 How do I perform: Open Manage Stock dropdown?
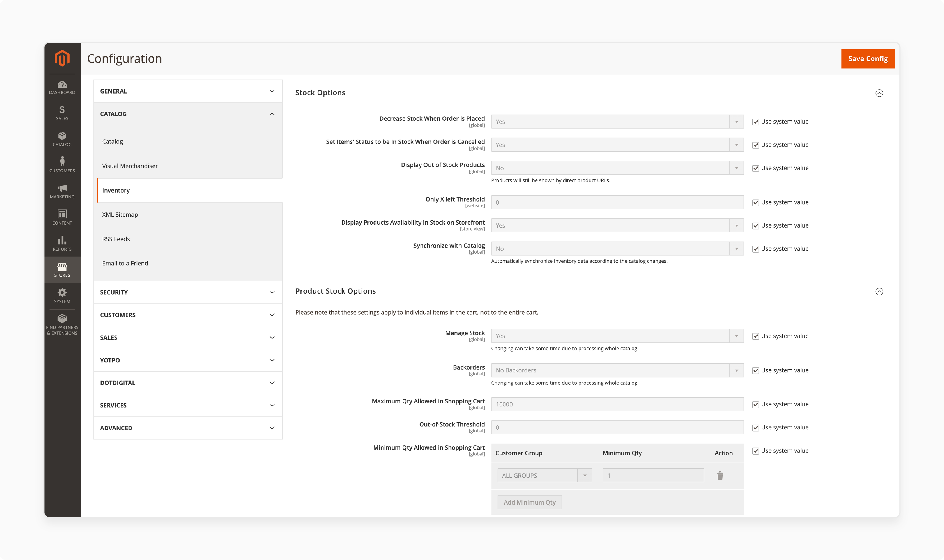(617, 336)
